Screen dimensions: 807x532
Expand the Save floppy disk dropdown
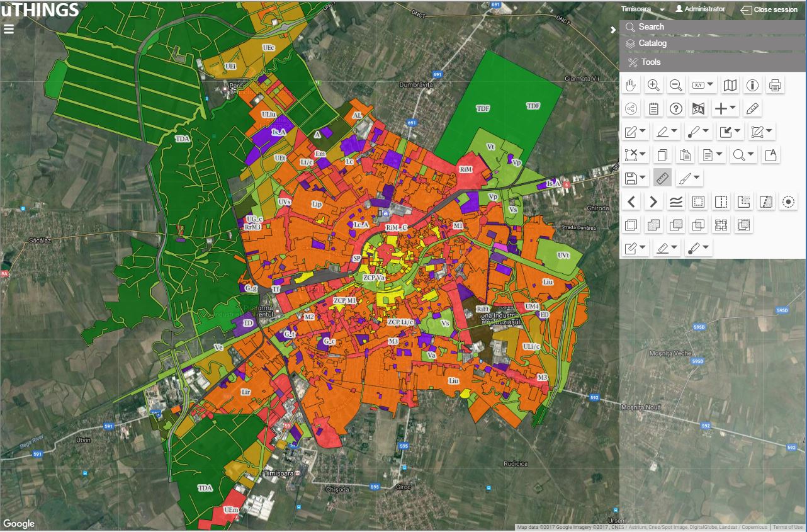(x=635, y=178)
